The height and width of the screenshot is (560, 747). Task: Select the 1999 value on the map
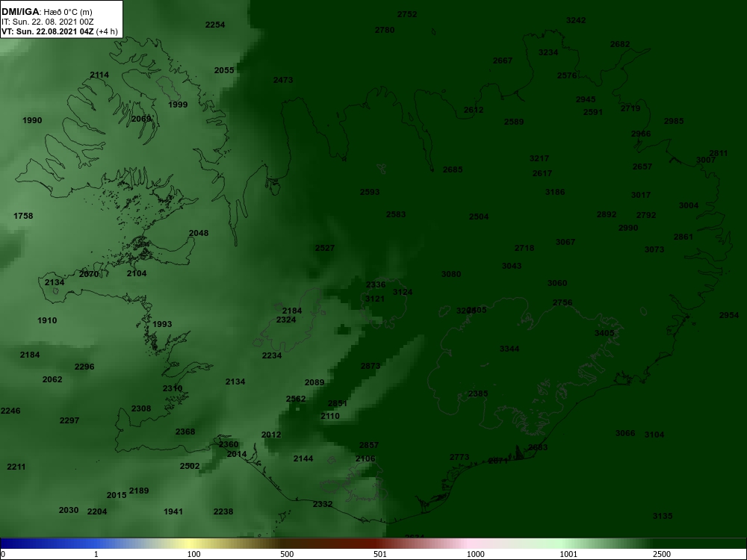178,105
